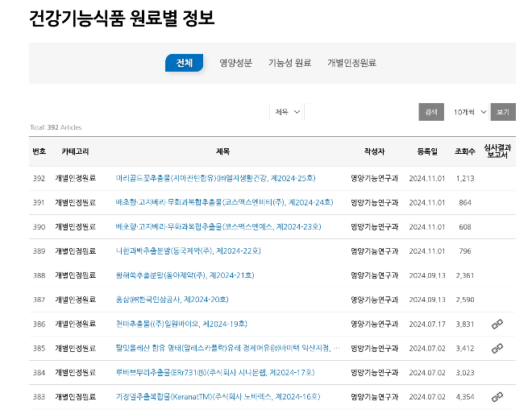This screenshot has width=532, height=418.
Task: Open article 니한과박추출분말 제2024-22호
Action: click(x=188, y=250)
